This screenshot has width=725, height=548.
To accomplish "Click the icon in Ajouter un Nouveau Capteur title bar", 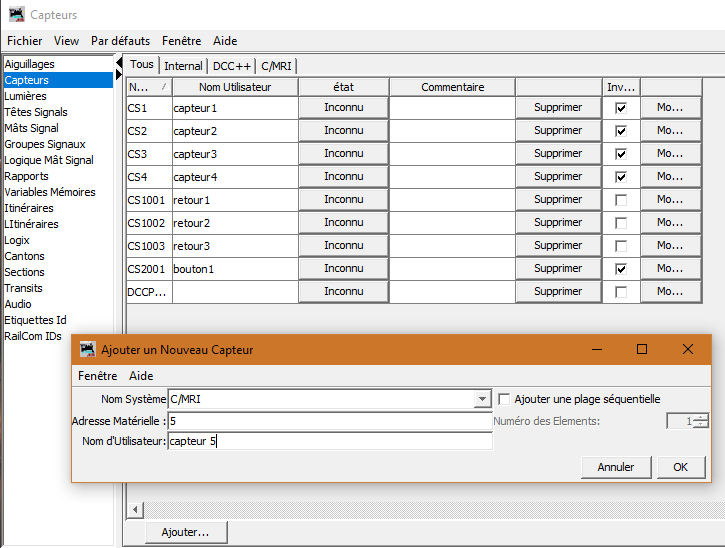I will (87, 350).
